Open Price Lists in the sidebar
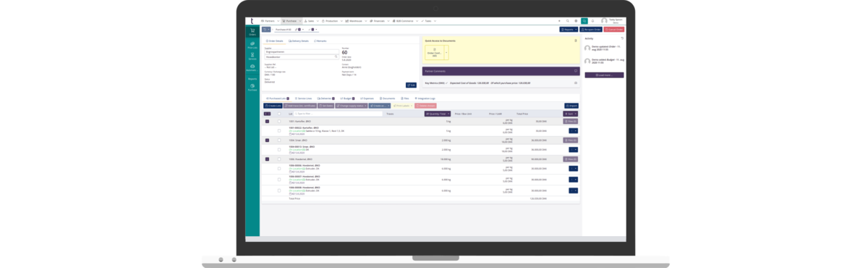This screenshot has width=868, height=268. click(x=252, y=45)
